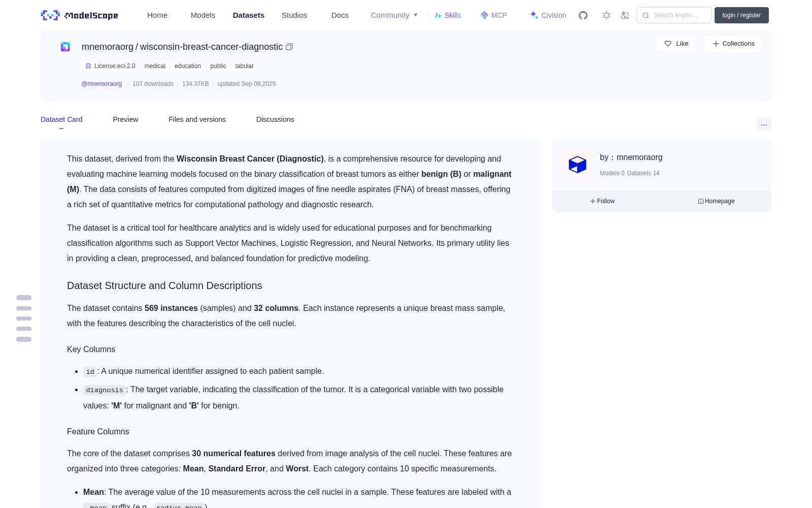Open the Civision link
Screen dimensions: 812x508
coord(548,15)
